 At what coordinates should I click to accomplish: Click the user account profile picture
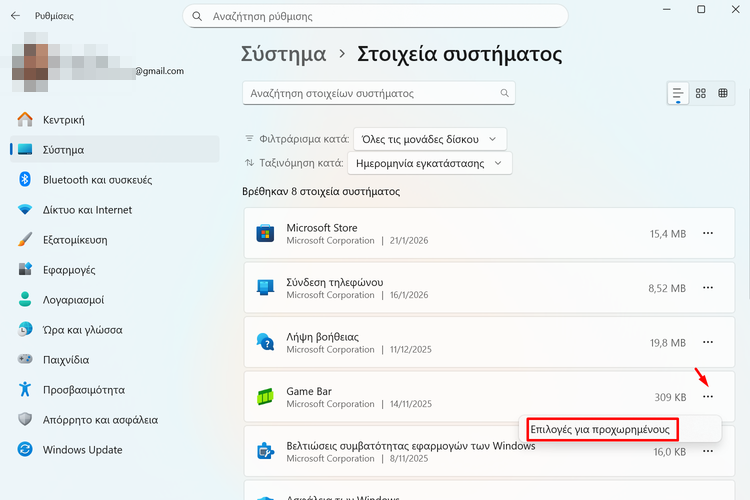pyautogui.click(x=44, y=62)
